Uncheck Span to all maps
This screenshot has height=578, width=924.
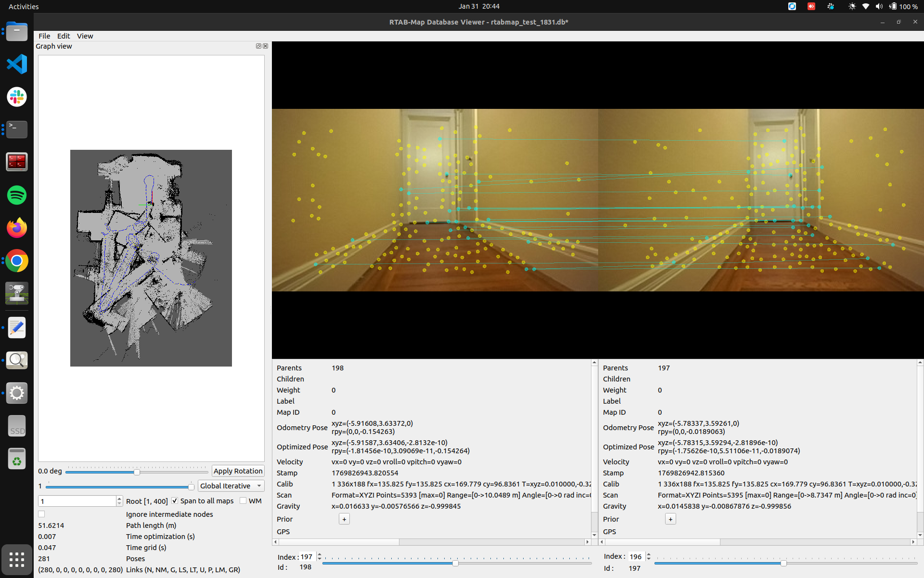[x=175, y=501]
